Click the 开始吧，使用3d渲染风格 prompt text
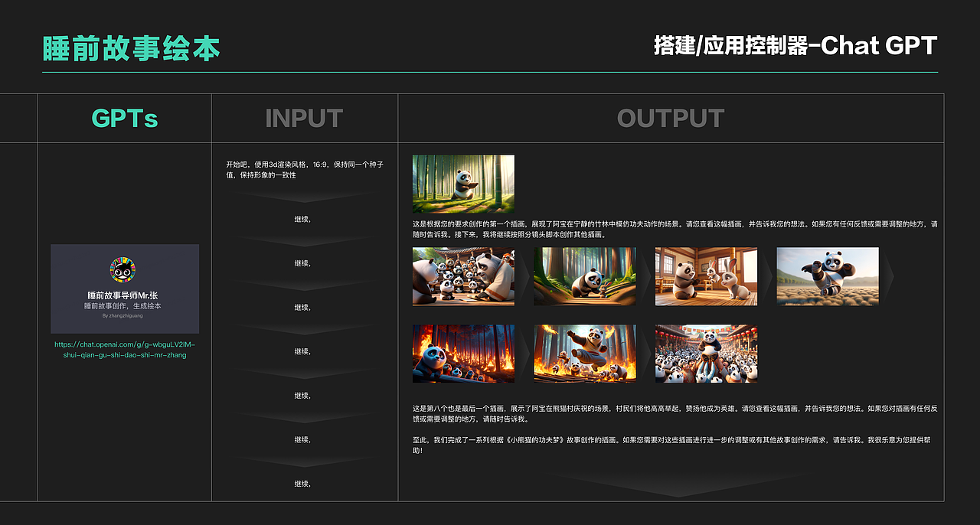The height and width of the screenshot is (525, 980). (x=305, y=170)
